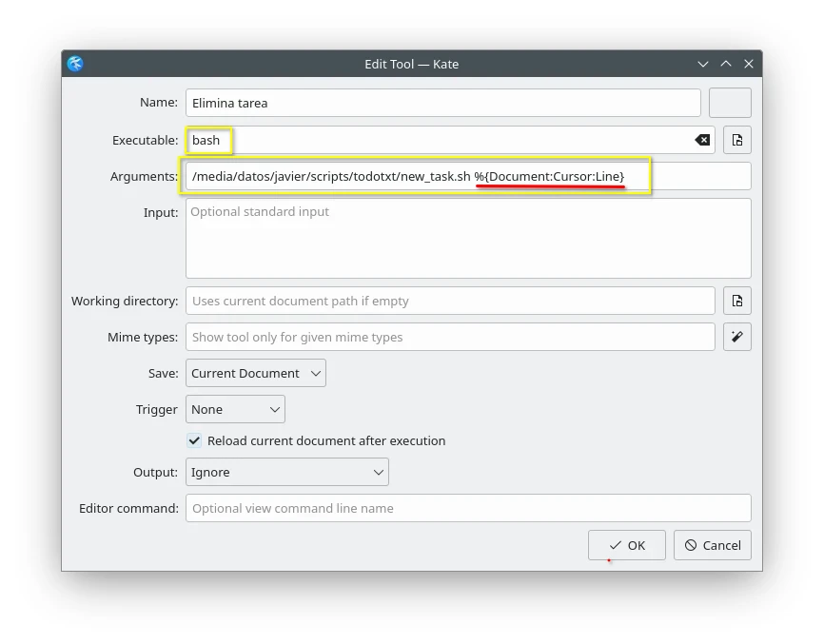Click the Input standard input text area
The image size is (824, 644).
coord(468,238)
